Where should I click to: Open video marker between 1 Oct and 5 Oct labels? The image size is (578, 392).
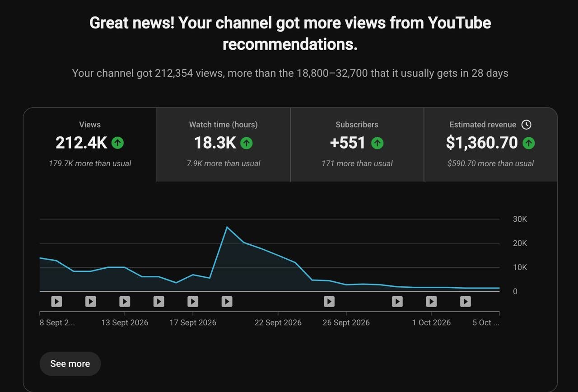coord(466,301)
